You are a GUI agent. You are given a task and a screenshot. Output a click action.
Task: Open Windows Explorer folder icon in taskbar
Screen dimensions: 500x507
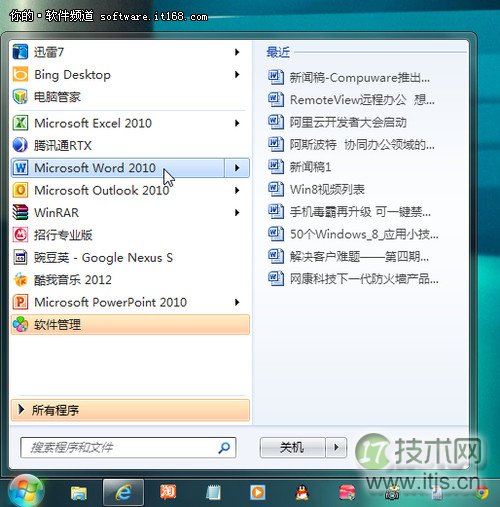(79, 493)
